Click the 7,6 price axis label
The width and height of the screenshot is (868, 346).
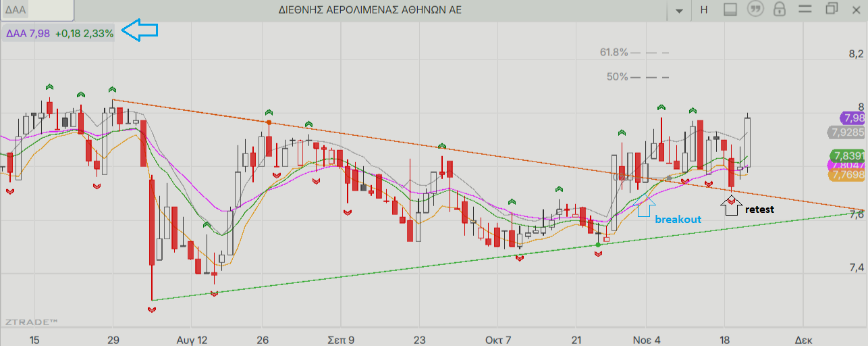click(855, 215)
